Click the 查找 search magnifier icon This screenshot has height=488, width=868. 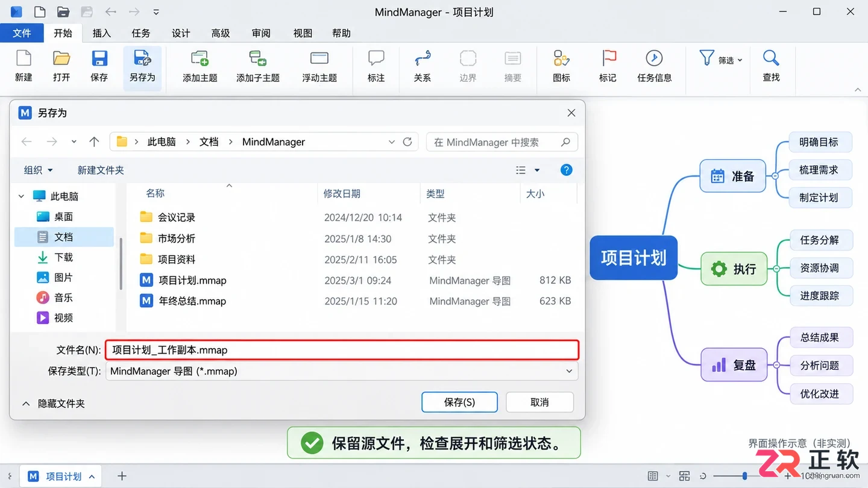pyautogui.click(x=771, y=58)
